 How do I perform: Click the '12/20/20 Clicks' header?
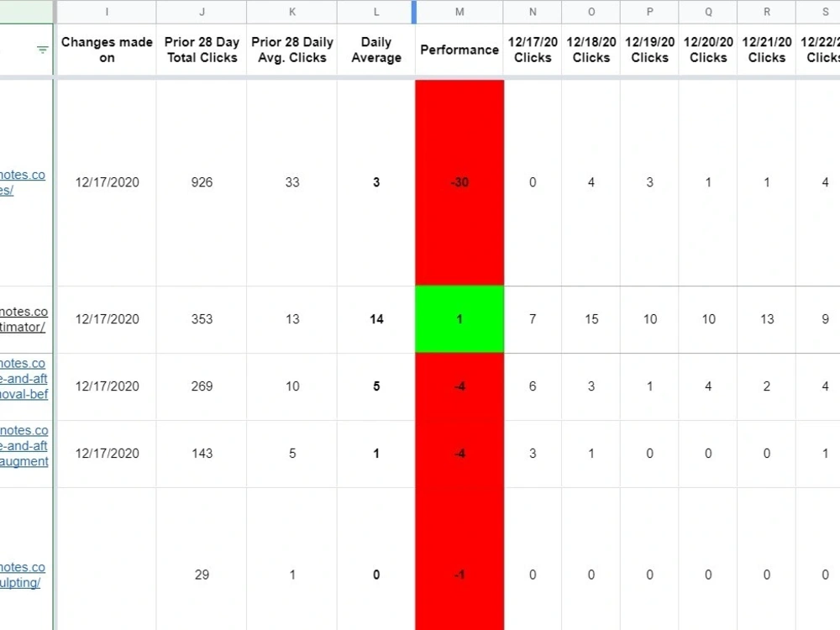pos(708,50)
